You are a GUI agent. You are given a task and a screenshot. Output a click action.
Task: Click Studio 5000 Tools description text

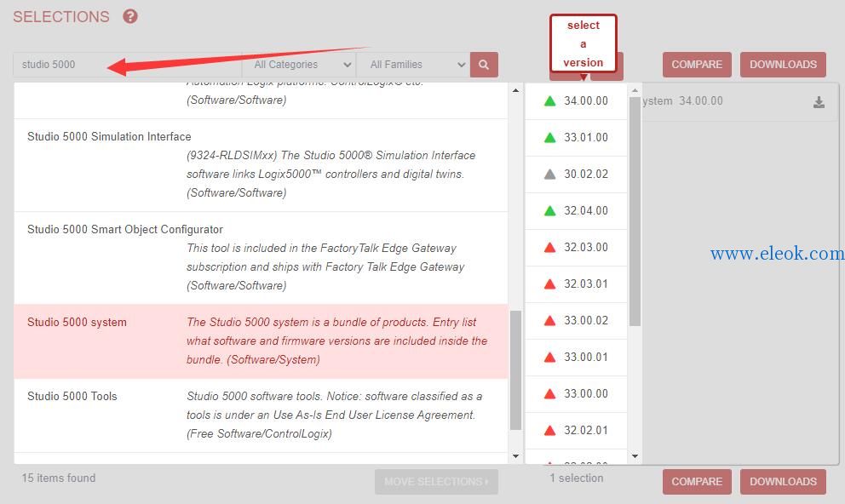(x=334, y=415)
